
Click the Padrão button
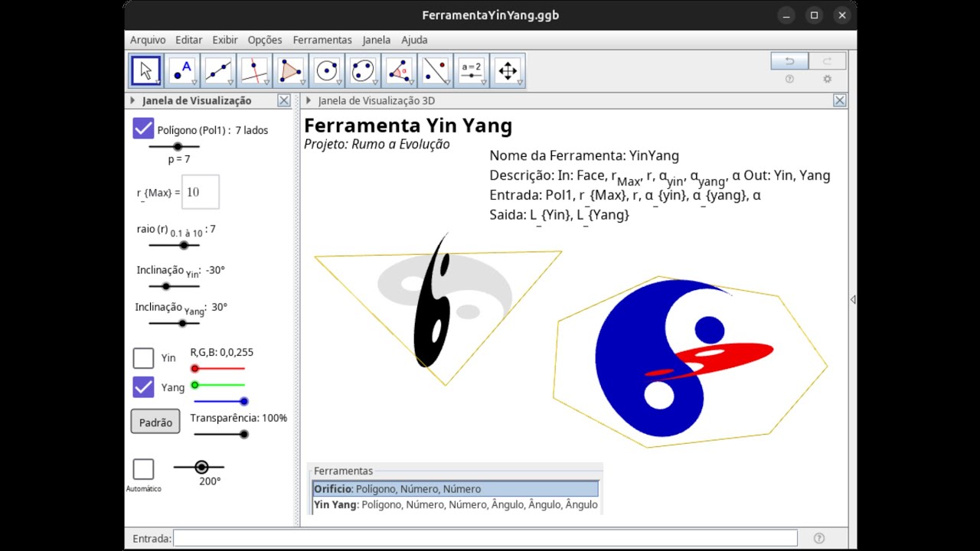pos(155,422)
